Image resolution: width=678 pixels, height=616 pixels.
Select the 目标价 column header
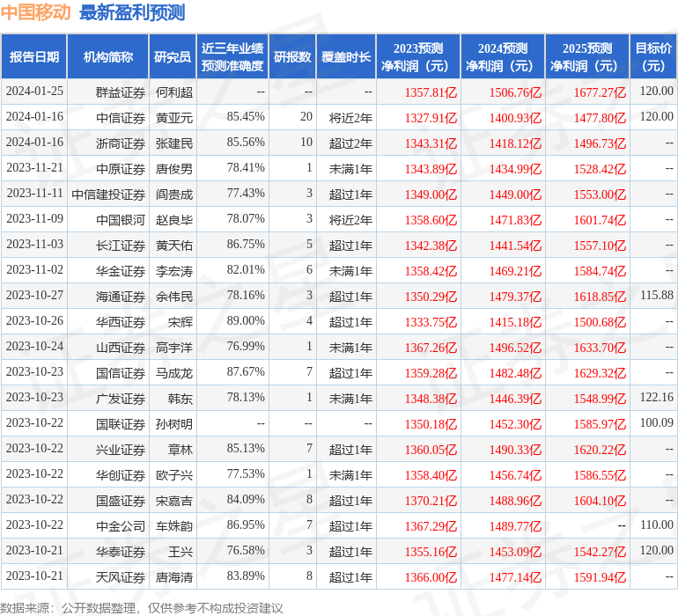pyautogui.click(x=653, y=56)
